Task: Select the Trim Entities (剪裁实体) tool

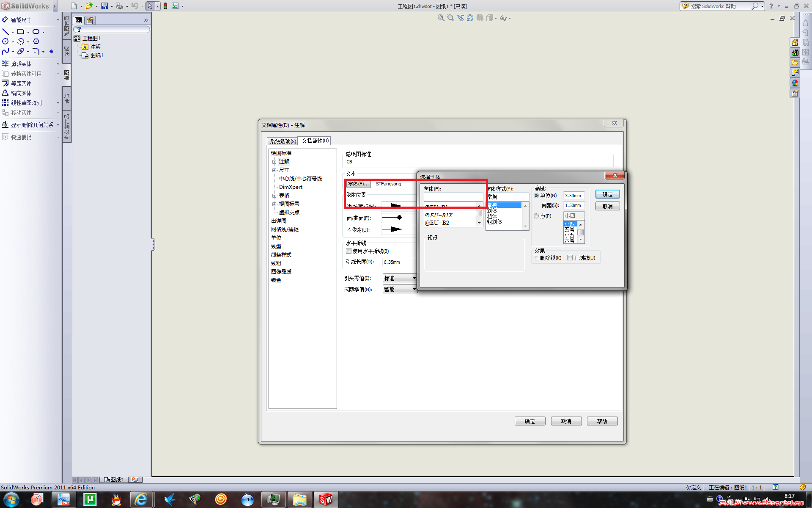Action: [20, 64]
